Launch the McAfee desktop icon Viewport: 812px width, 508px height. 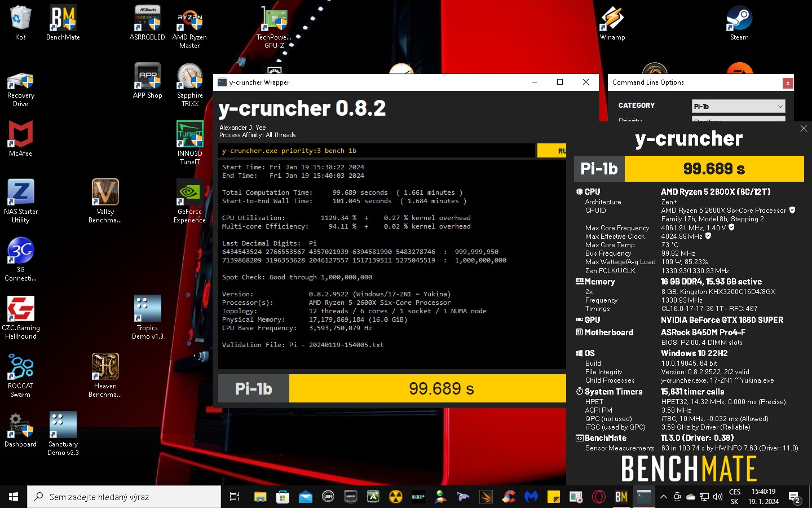pyautogui.click(x=20, y=138)
